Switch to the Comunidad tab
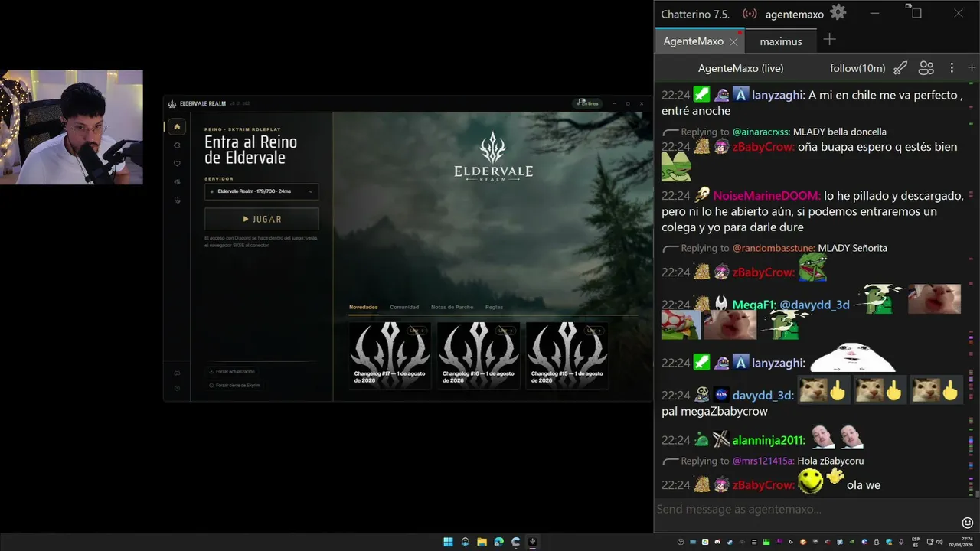Viewport: 980px width, 551px height. click(404, 307)
